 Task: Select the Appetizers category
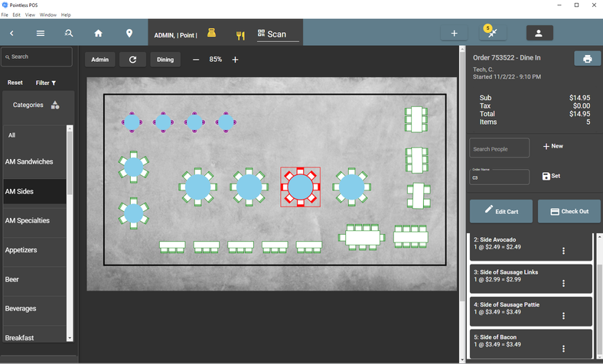pos(34,250)
